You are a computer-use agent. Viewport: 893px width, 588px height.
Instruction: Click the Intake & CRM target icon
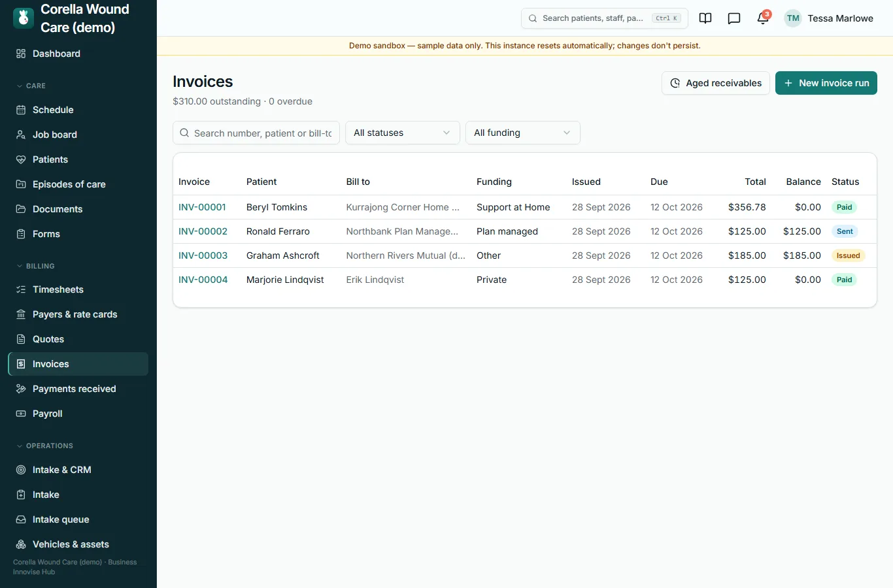point(21,470)
